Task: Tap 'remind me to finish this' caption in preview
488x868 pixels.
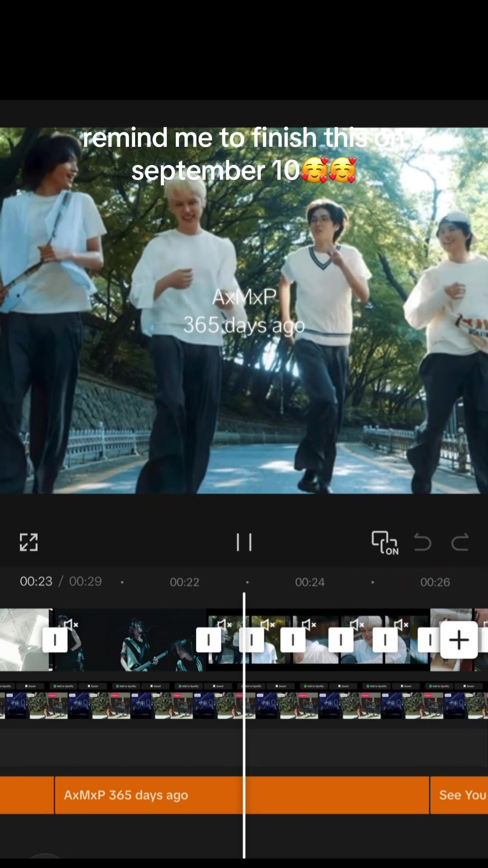Action: click(x=244, y=154)
